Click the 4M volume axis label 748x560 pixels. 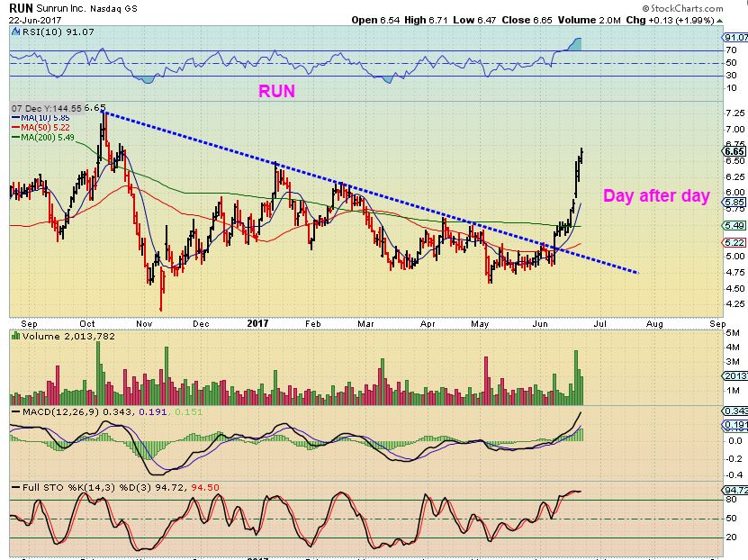(x=733, y=348)
